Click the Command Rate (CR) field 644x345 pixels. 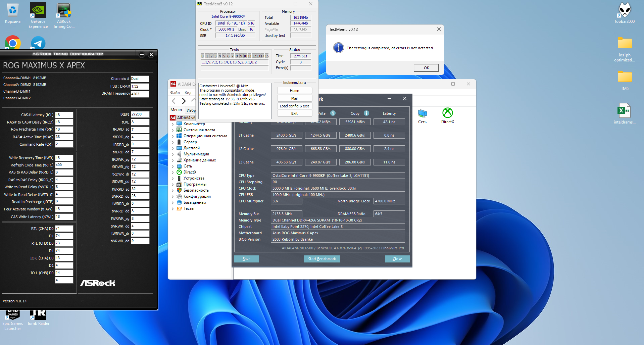(x=64, y=144)
